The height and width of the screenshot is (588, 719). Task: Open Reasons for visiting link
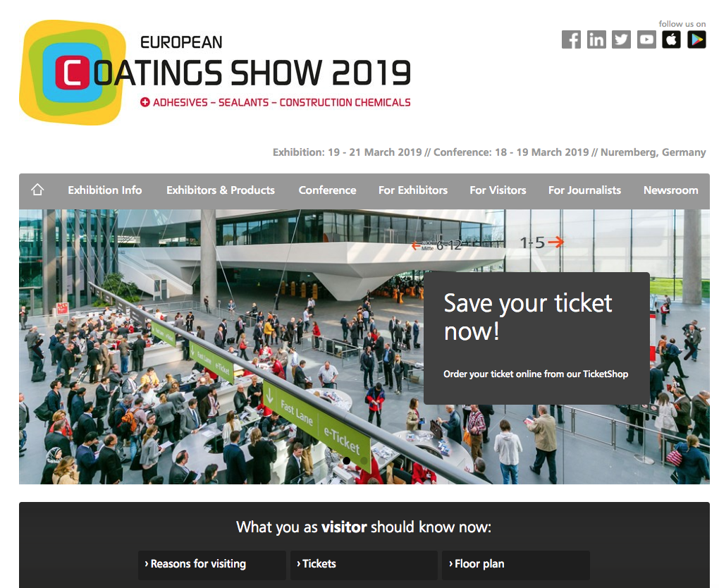coord(212,564)
